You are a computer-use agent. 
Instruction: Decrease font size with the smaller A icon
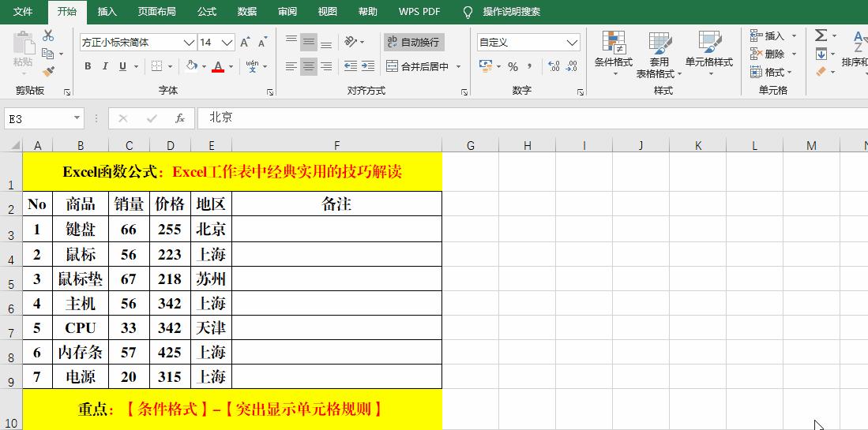pos(262,43)
